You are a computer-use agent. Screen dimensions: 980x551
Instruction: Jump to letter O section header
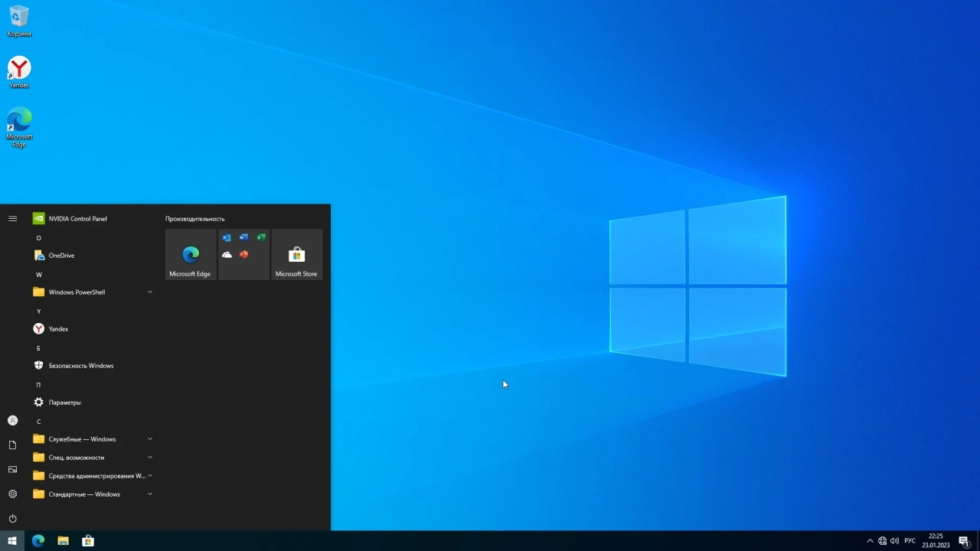point(39,238)
